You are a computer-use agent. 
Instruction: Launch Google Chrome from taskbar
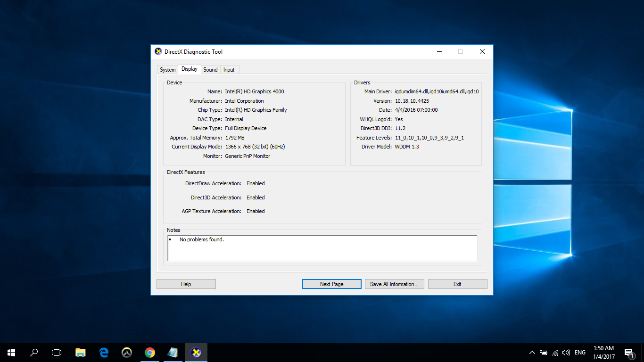(150, 353)
